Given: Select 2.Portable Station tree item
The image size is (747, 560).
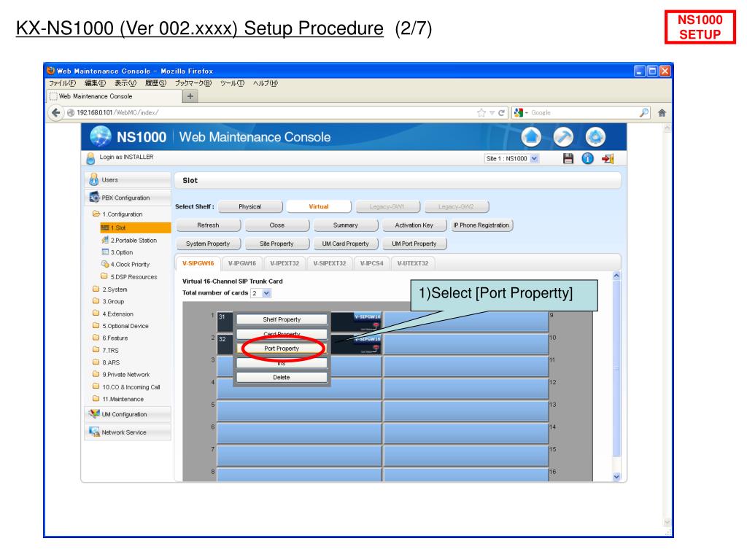Looking at the screenshot, I should 129,241.
